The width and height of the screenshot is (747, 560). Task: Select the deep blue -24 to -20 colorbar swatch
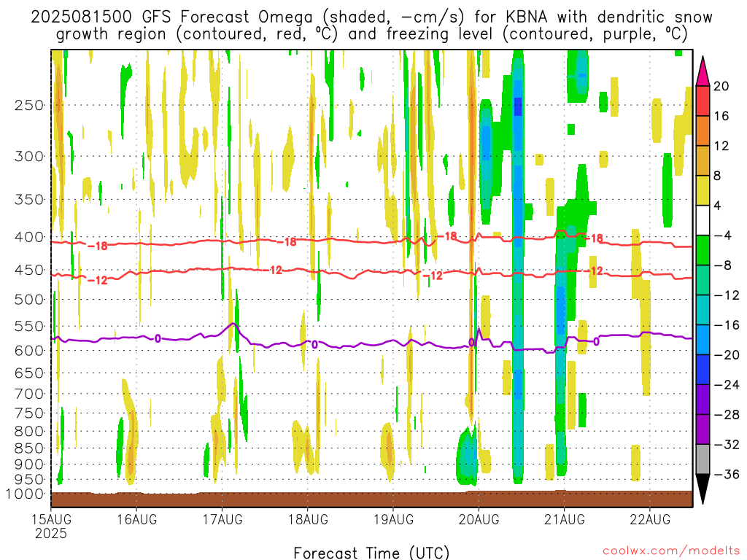(703, 370)
